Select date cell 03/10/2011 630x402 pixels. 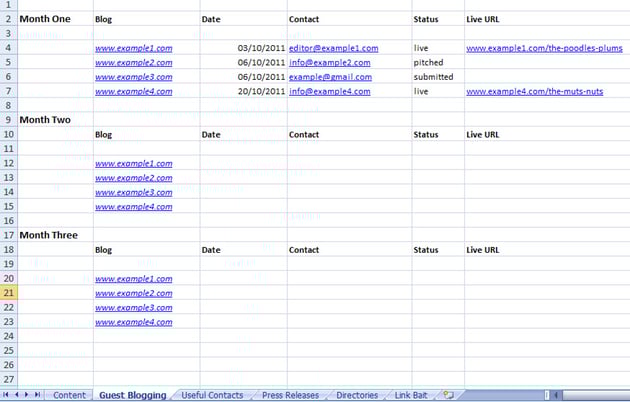click(x=243, y=48)
